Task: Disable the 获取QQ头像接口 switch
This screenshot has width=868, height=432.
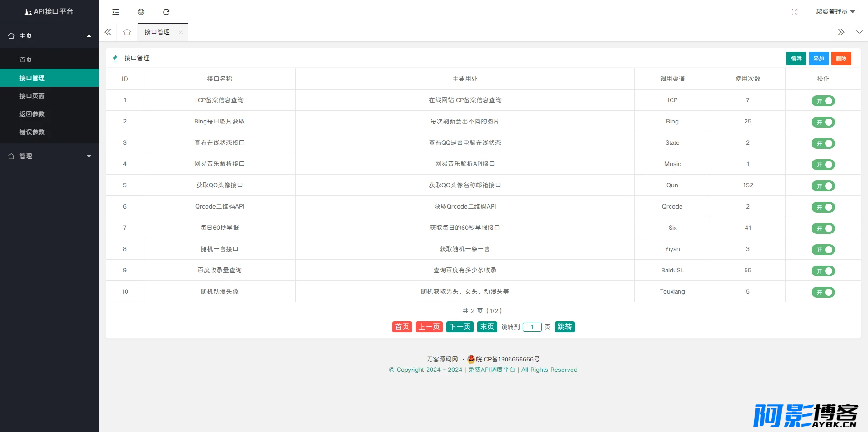Action: (x=823, y=186)
